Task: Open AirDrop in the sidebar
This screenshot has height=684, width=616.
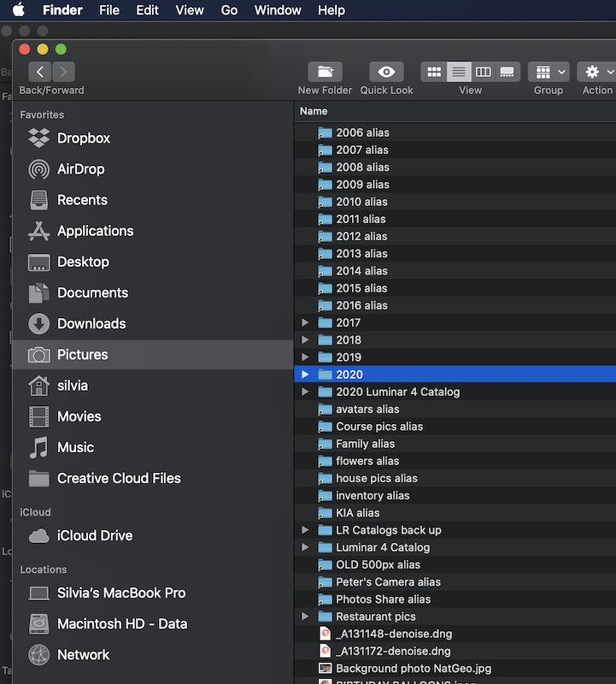Action: 80,169
